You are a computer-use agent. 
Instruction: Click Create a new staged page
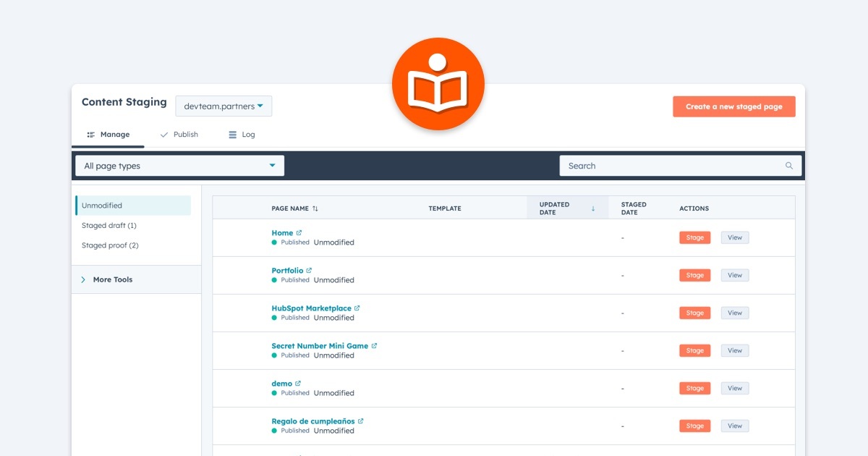(x=733, y=106)
